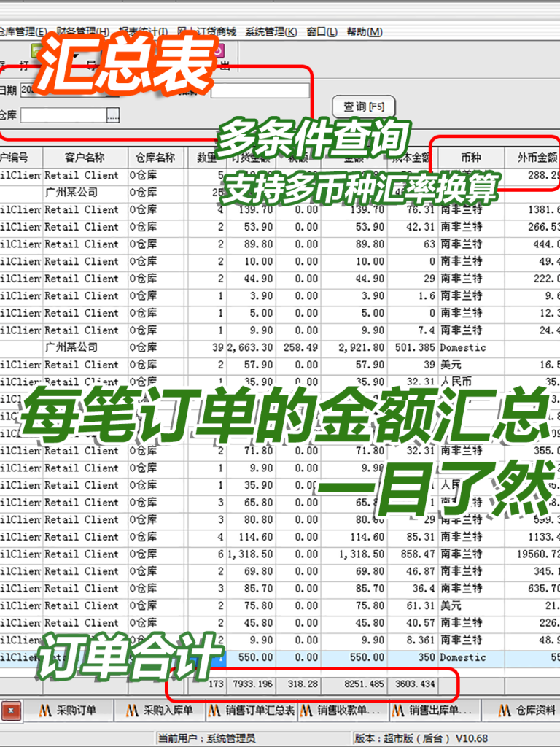Screen dimensions: 560x747
Task: Click the 查询 [F5] query button
Action: click(x=364, y=107)
